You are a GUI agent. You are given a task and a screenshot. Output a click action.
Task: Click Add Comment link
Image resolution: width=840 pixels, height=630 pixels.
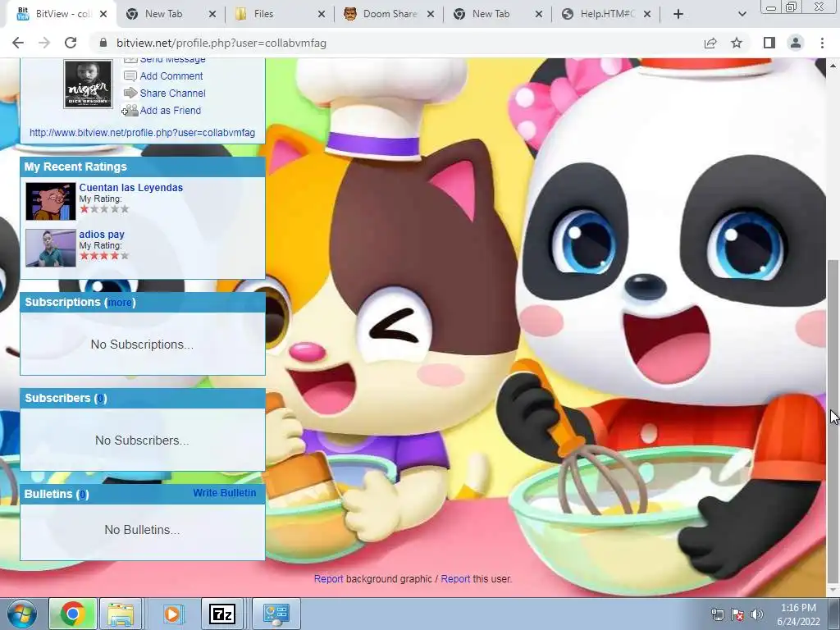point(171,76)
